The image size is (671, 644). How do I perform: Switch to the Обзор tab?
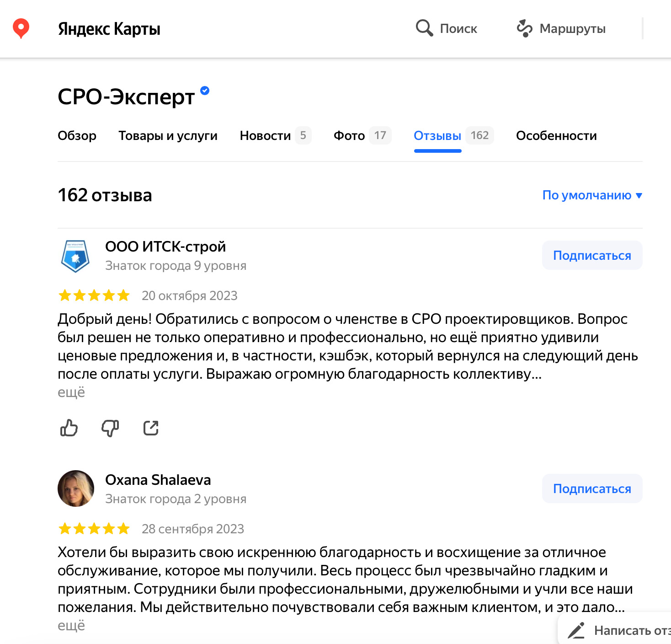[77, 135]
